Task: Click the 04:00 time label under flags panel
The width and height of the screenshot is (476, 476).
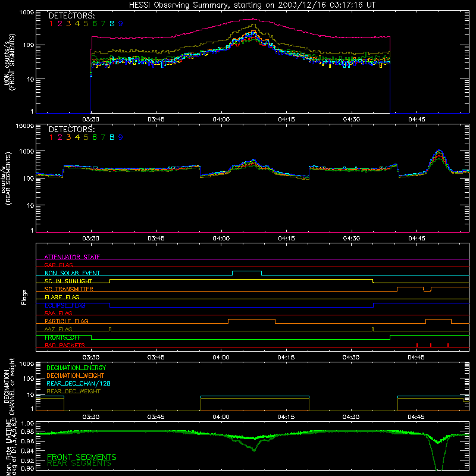Action: pyautogui.click(x=221, y=358)
